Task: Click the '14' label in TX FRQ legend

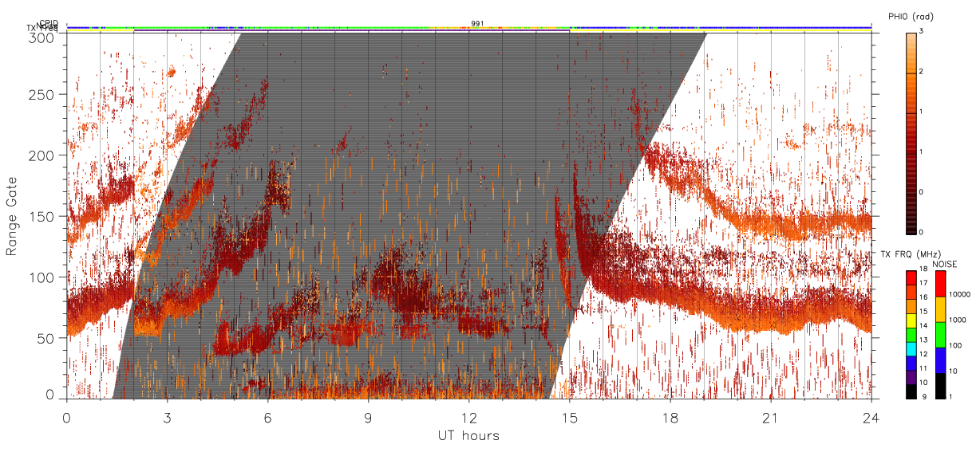Action: (x=924, y=327)
